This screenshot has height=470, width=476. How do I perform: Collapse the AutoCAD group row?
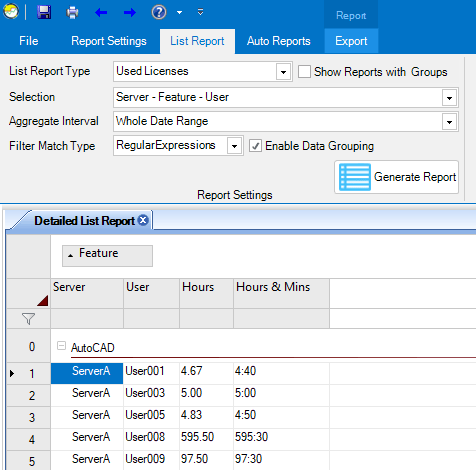click(x=61, y=346)
